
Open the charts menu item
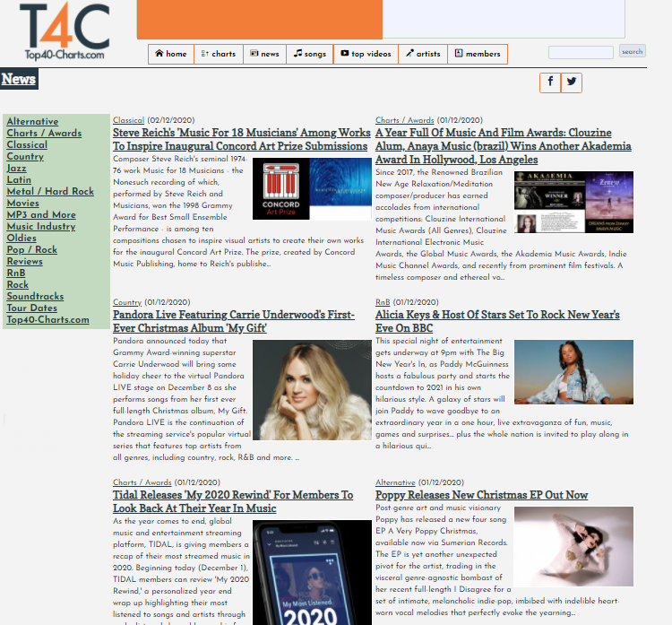pos(219,54)
